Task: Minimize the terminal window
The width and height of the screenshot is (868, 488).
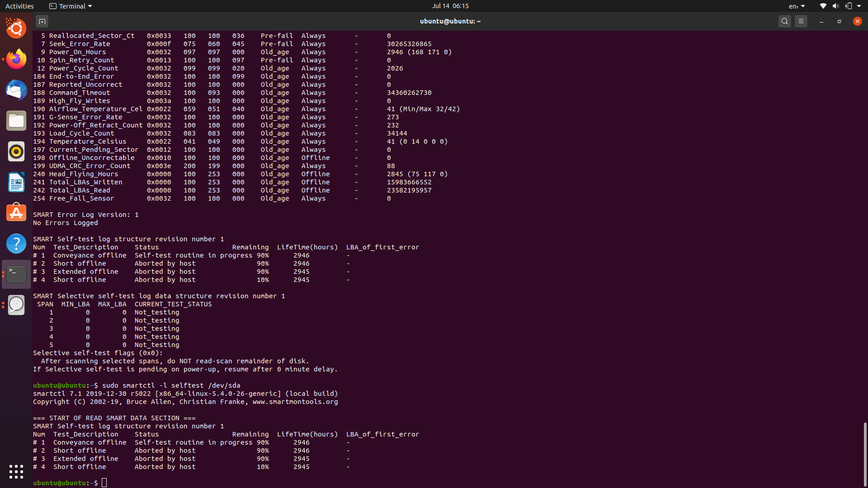Action: 821,21
